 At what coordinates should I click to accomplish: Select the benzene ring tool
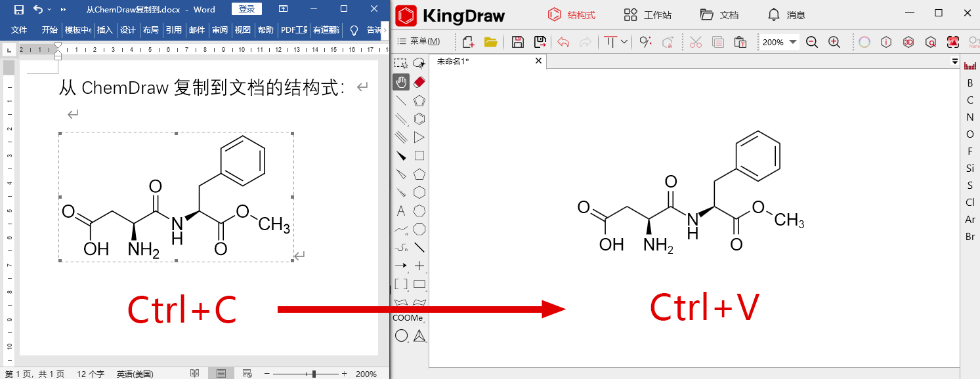coord(420,119)
